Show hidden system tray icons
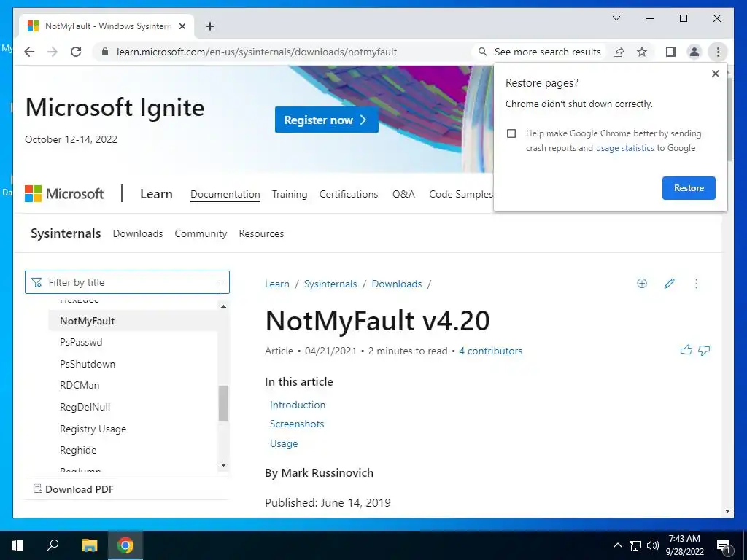Screen dimensions: 747x560 pyautogui.click(x=617, y=545)
